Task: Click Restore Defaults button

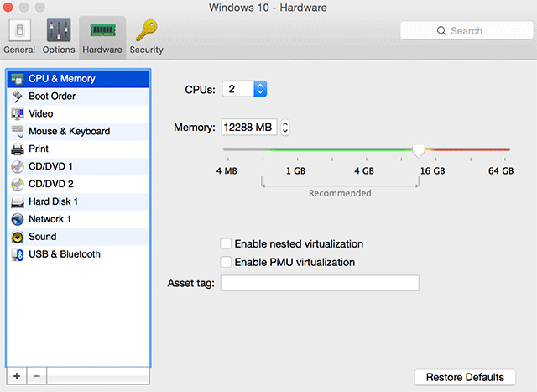Action: (465, 377)
